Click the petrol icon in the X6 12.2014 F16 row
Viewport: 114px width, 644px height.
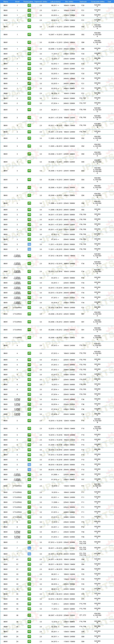click(x=29, y=622)
